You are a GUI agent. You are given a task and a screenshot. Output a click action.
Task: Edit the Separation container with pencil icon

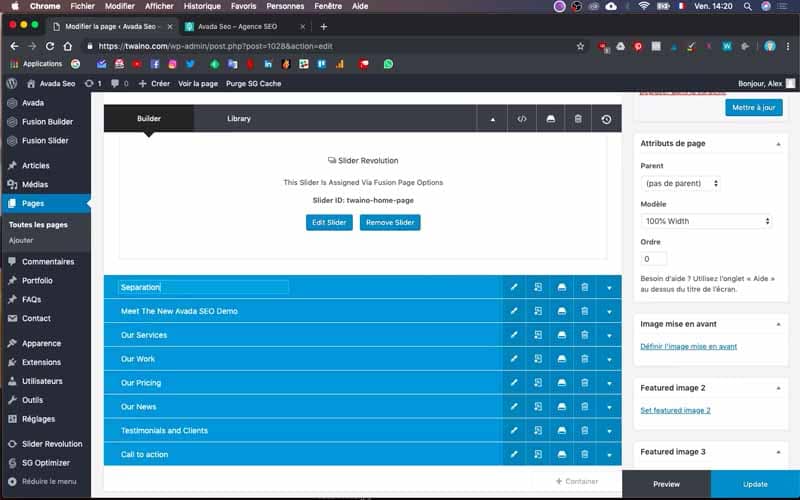(x=514, y=287)
